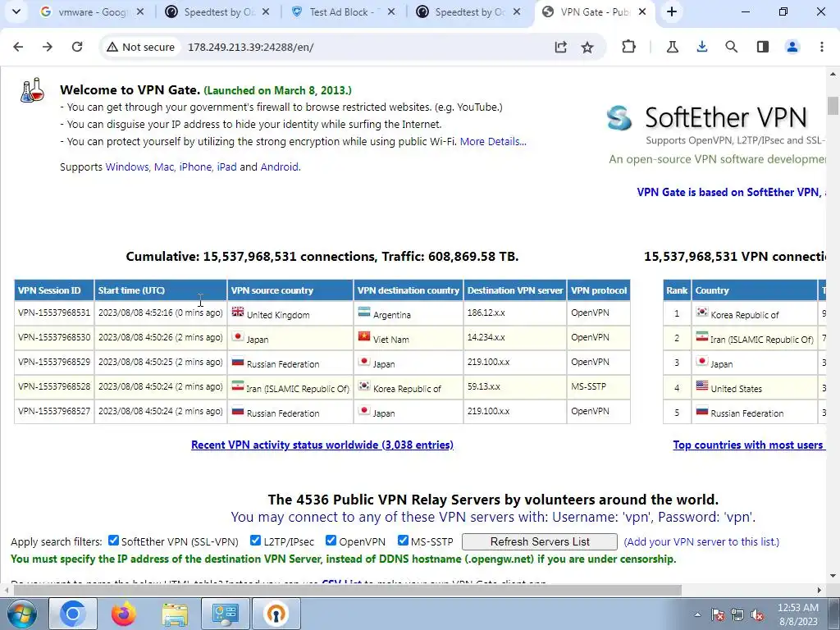Viewport: 840px width, 630px height.
Task: Select the VPN-15537968531 session ID cell
Action: coord(54,313)
